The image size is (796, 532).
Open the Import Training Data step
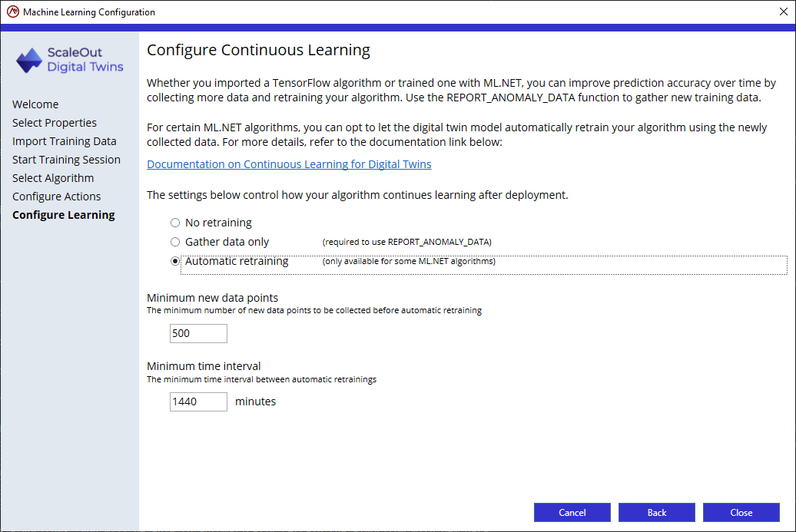pyautogui.click(x=65, y=141)
